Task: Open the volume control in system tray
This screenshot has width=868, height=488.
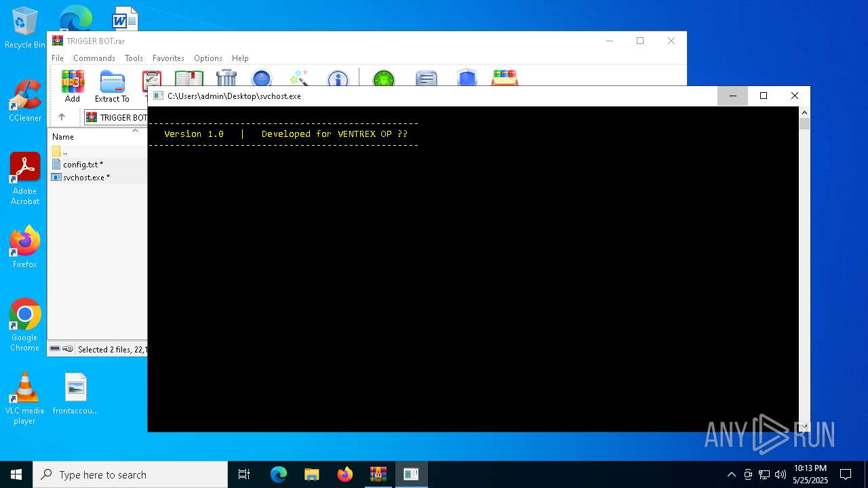Action: (x=781, y=474)
